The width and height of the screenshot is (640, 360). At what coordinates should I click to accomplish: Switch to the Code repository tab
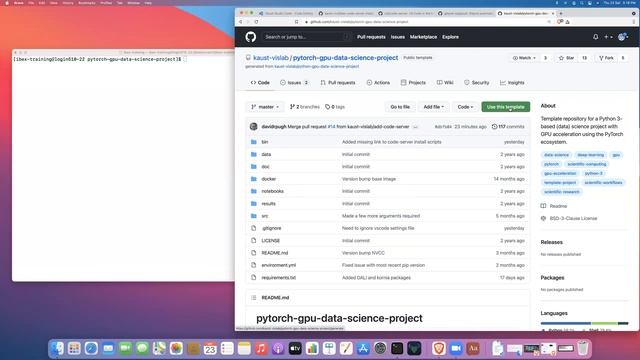tap(260, 82)
